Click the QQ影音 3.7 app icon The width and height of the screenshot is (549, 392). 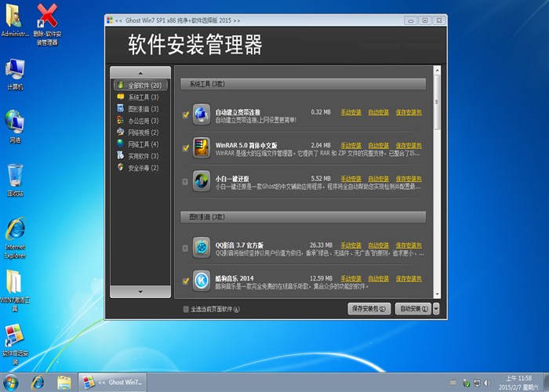202,247
